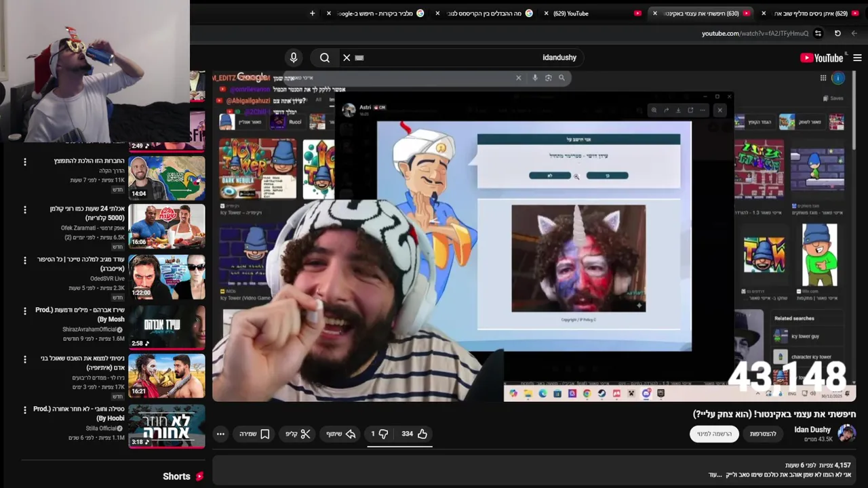Click the main video player area
Screen dimensions: 868x488
point(534,236)
